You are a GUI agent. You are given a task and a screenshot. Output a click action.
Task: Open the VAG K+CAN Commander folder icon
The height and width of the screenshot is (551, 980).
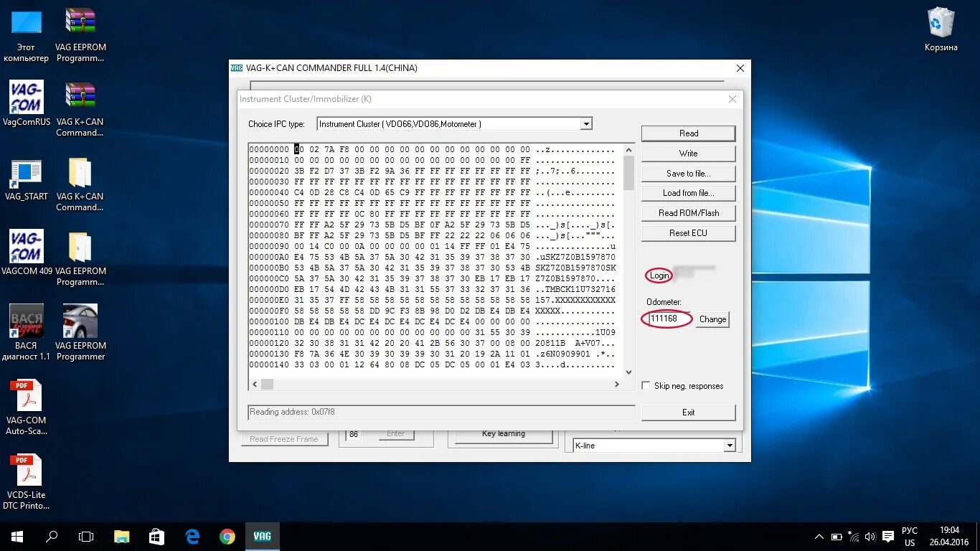coord(80,184)
